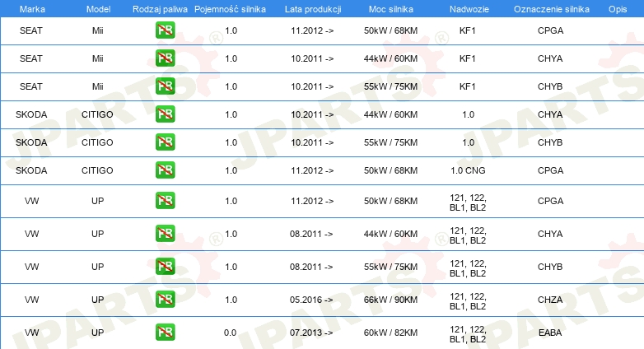
Task: Click body codes 121, 122, BL1, BL2 in CHZA row
Action: pos(468,301)
